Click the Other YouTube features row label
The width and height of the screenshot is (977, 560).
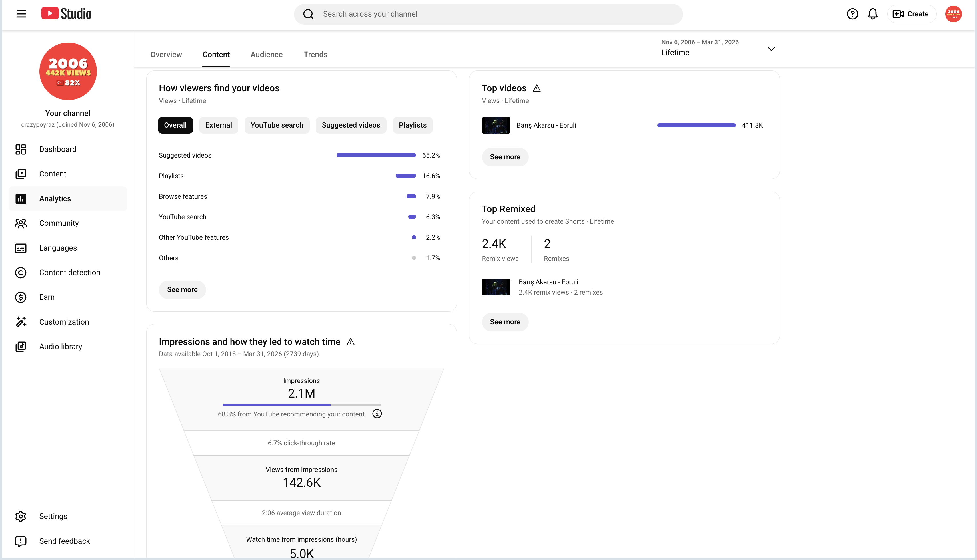pyautogui.click(x=194, y=238)
